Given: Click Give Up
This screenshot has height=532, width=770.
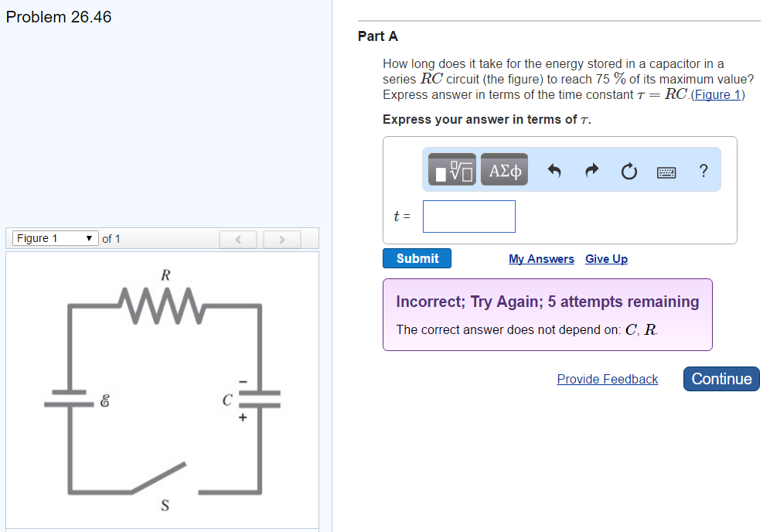Looking at the screenshot, I should pyautogui.click(x=606, y=258).
